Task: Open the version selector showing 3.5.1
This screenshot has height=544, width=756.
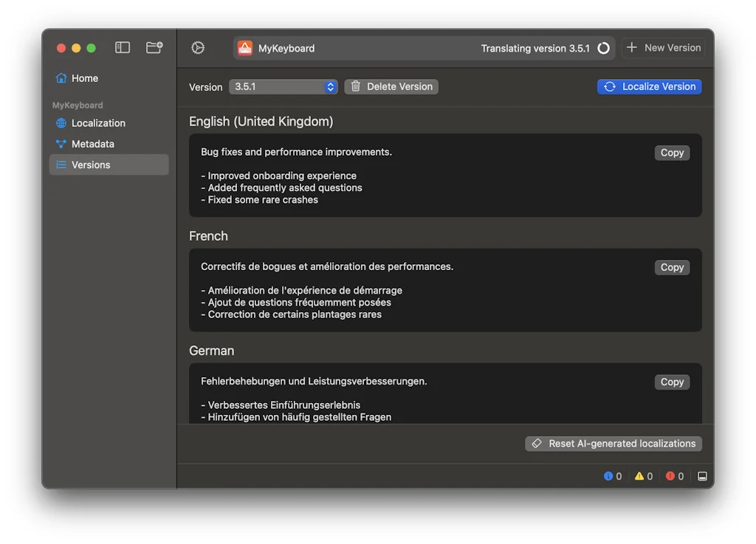Action: point(283,86)
